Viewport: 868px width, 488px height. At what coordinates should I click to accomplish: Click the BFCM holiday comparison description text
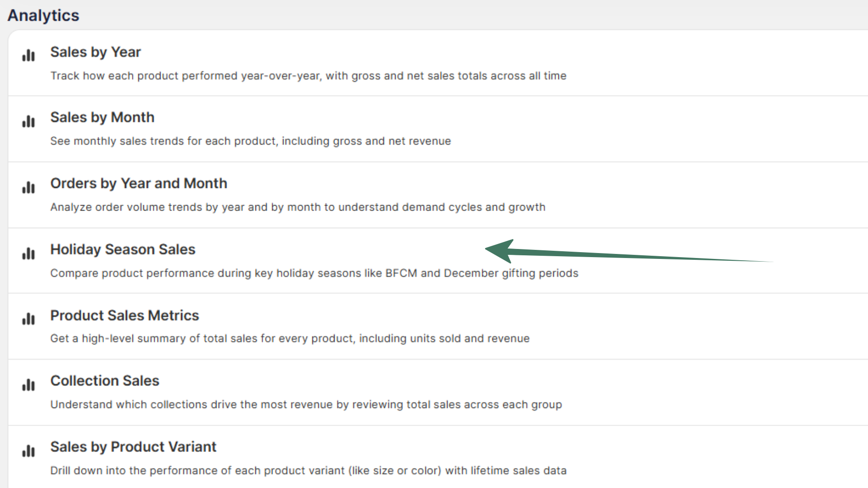314,273
